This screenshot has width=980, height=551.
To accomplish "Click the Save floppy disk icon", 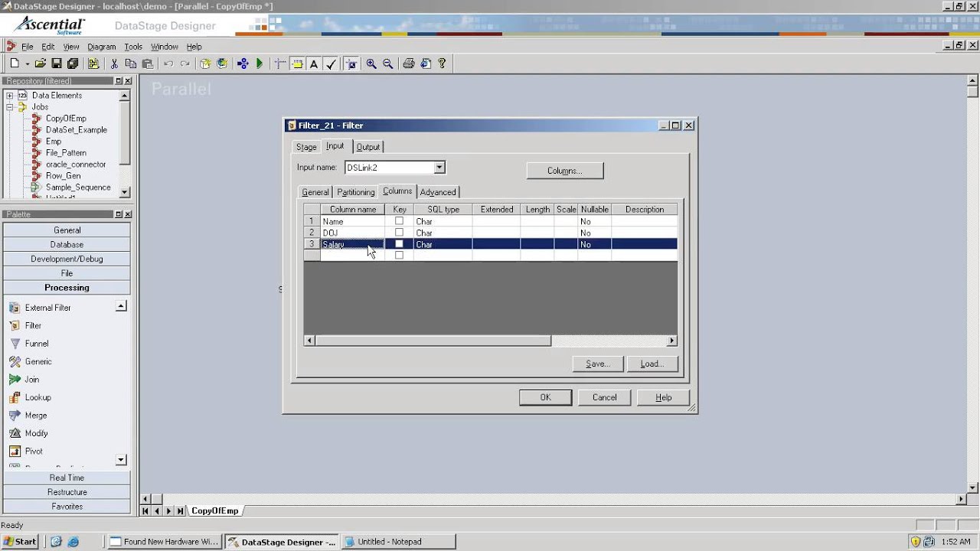I will click(57, 64).
